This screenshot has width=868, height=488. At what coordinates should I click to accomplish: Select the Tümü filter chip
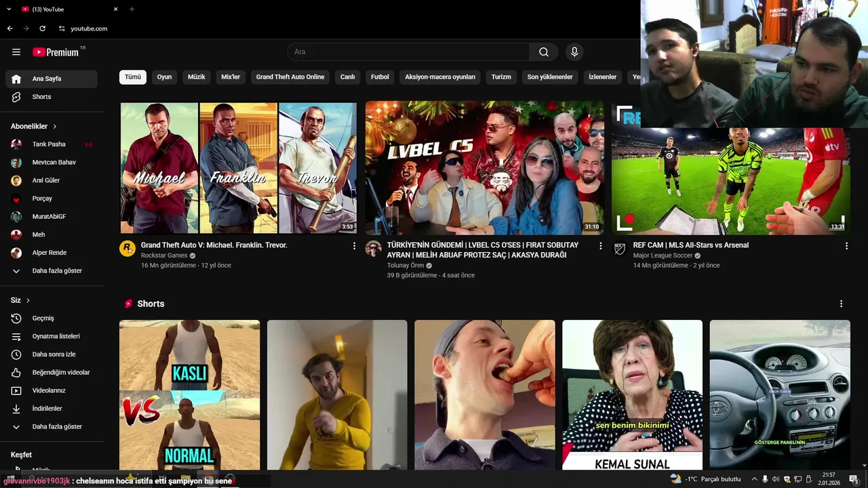[133, 77]
